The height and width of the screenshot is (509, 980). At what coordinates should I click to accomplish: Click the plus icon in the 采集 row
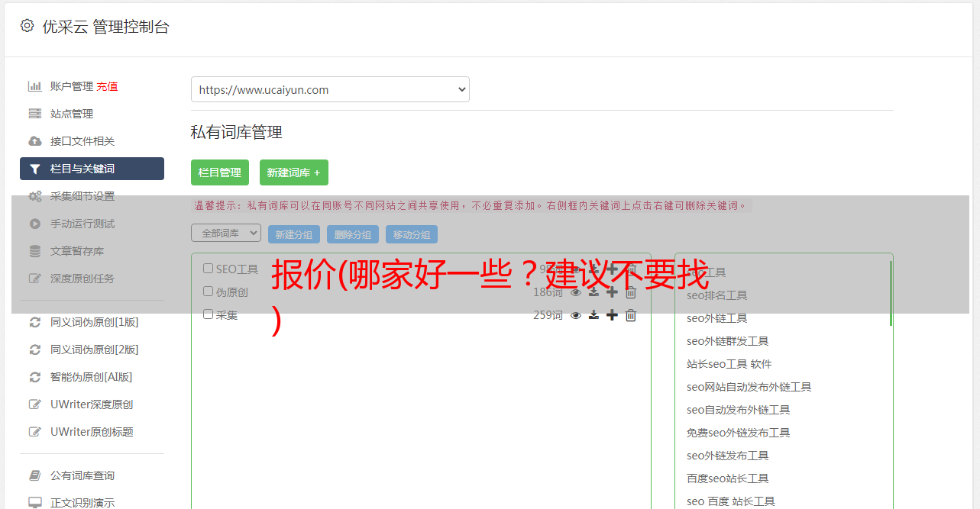[x=612, y=315]
